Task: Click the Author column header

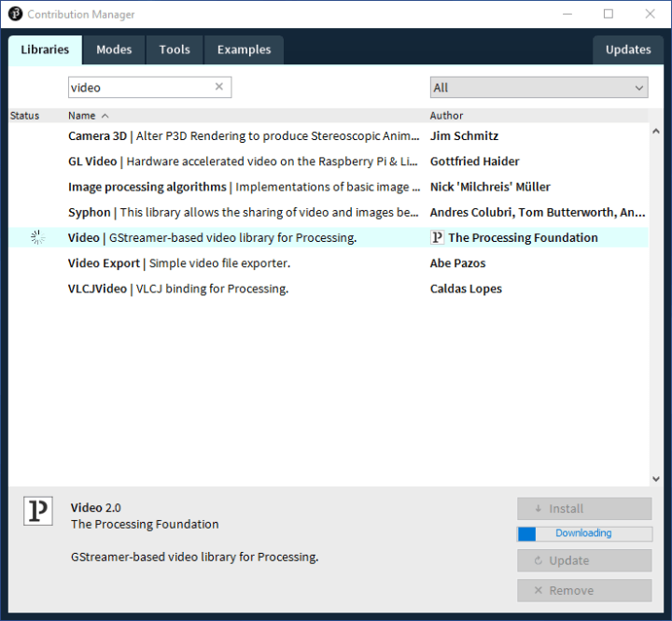Action: point(446,116)
